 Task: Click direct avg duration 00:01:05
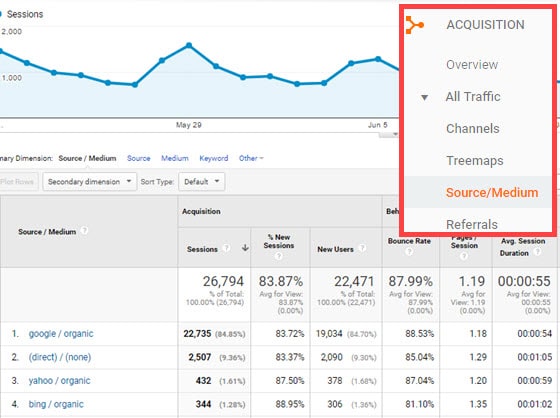pos(535,357)
